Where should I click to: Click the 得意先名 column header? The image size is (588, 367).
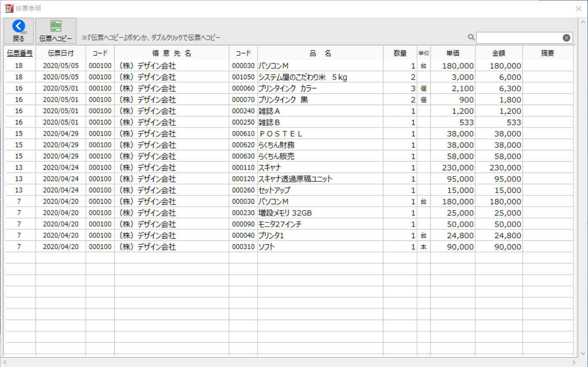(171, 53)
